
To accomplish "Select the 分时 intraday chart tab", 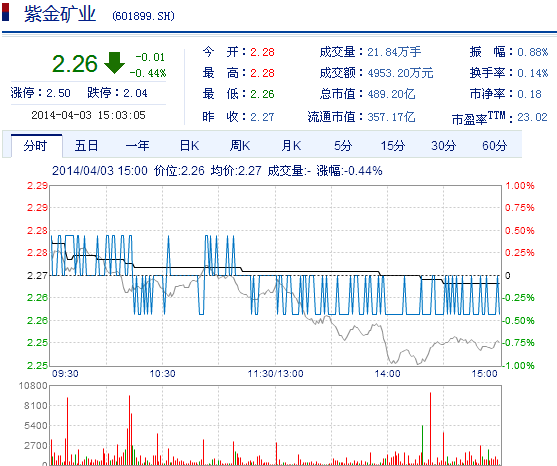I will tap(36, 146).
